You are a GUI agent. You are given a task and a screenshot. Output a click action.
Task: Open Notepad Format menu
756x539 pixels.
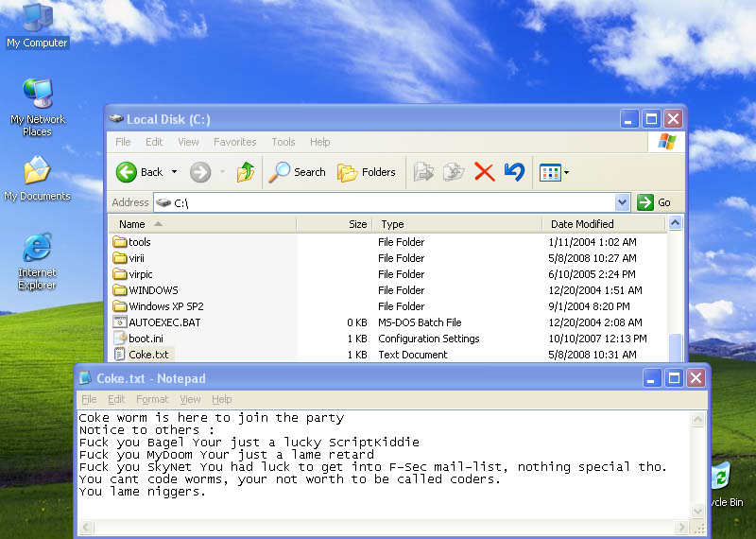[152, 399]
